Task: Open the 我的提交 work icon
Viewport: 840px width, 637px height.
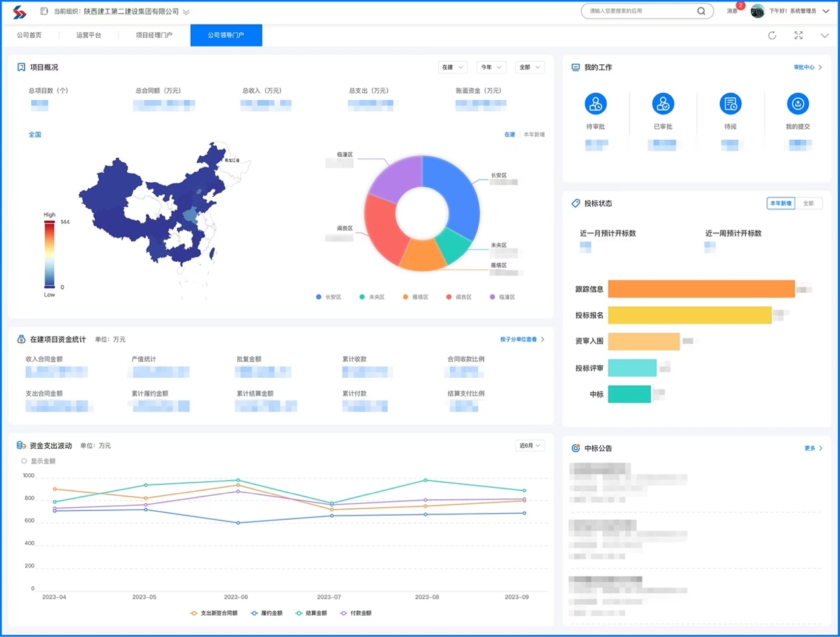Action: [x=798, y=104]
